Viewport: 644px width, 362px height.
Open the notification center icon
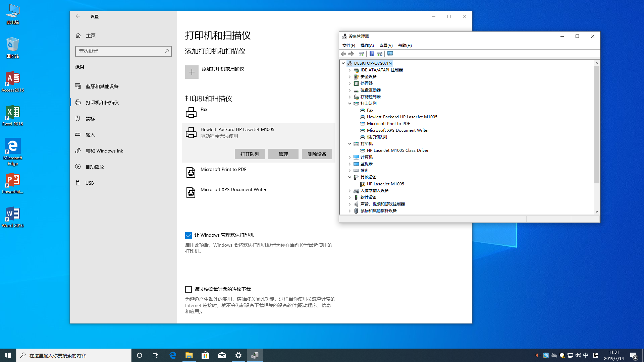[634, 356]
